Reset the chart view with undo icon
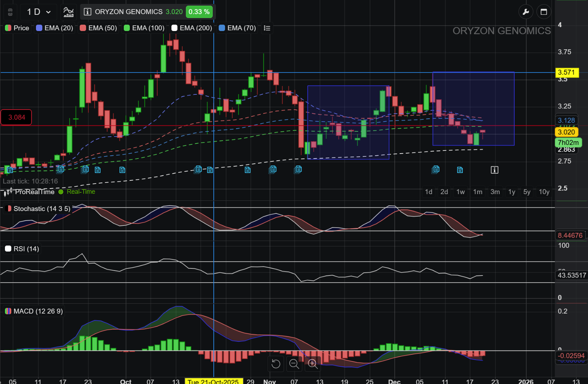 (276, 364)
